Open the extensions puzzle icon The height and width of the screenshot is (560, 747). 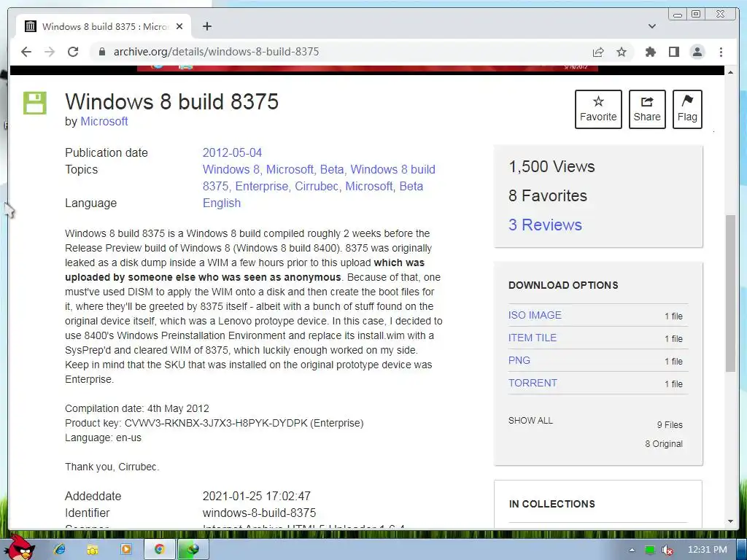pos(650,52)
